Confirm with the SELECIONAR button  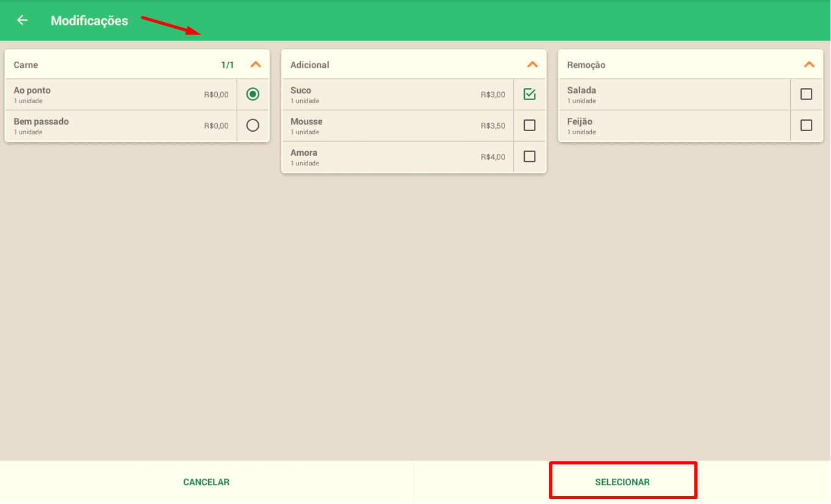point(622,482)
